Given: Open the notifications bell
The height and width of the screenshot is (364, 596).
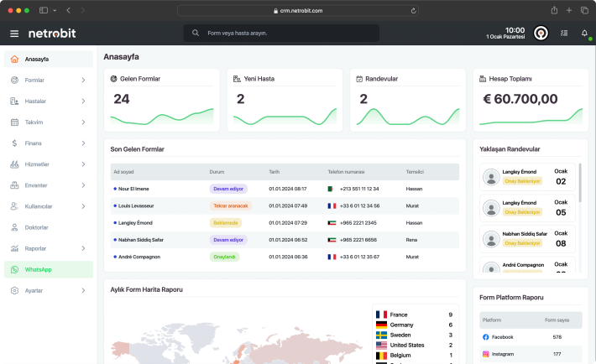Looking at the screenshot, I should (584, 34).
